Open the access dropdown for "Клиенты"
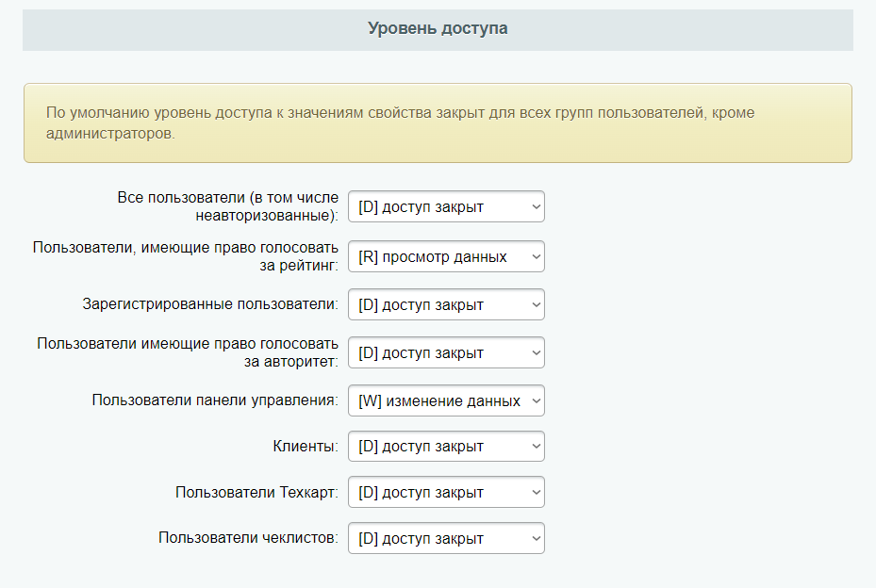Screen dimensions: 876x588 (445, 446)
